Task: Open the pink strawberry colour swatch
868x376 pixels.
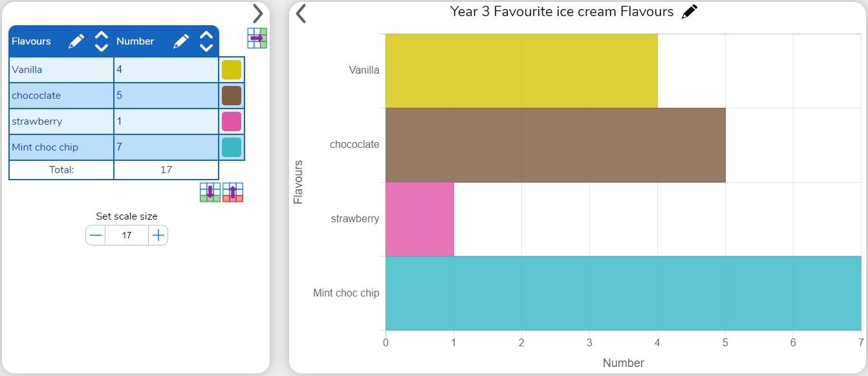Action: (232, 121)
